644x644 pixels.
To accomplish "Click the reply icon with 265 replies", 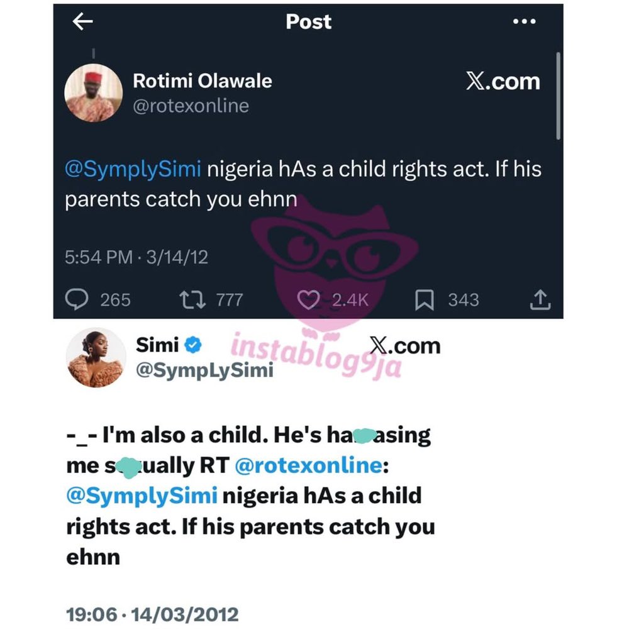I will coord(77,301).
